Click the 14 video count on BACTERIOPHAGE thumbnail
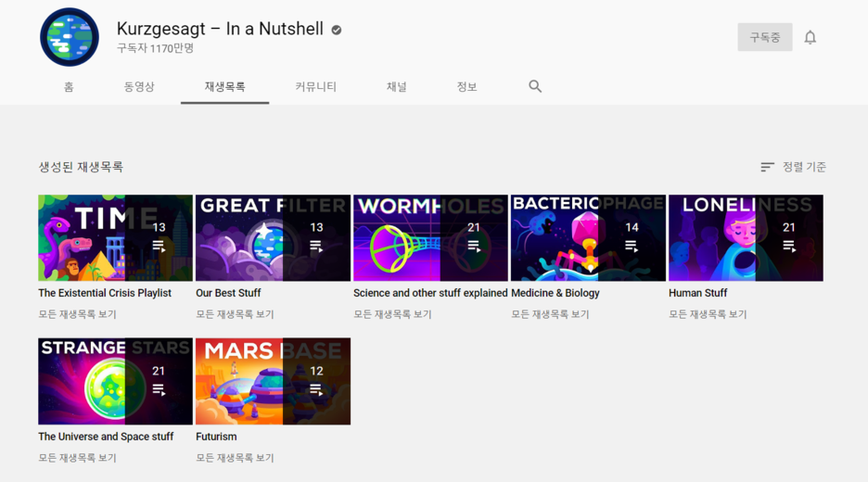 point(632,227)
